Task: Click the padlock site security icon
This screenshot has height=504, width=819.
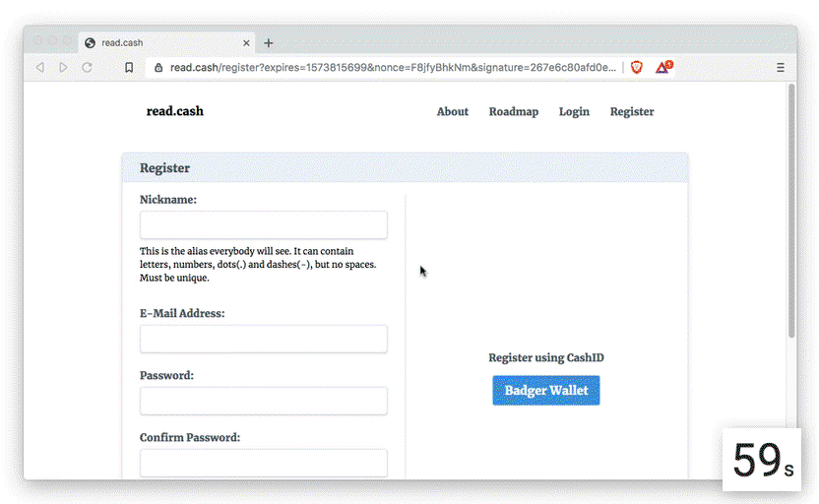Action: [158, 67]
